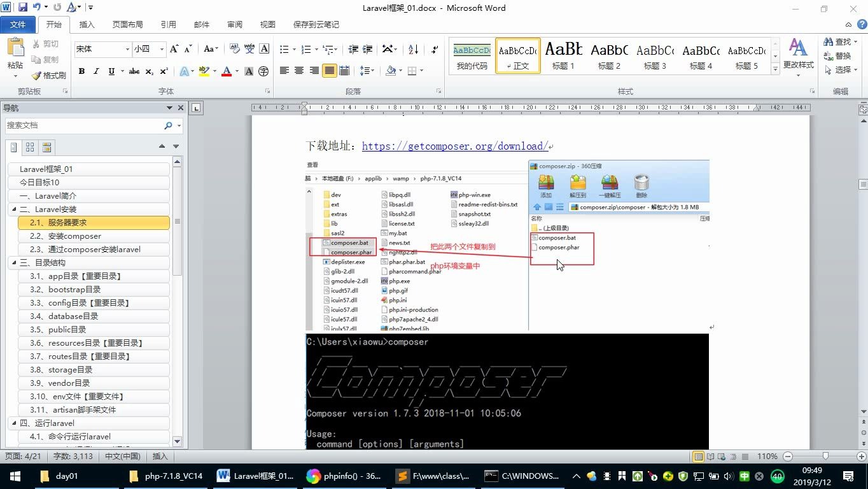
Task: Increase paragraph indent
Action: coord(367,49)
